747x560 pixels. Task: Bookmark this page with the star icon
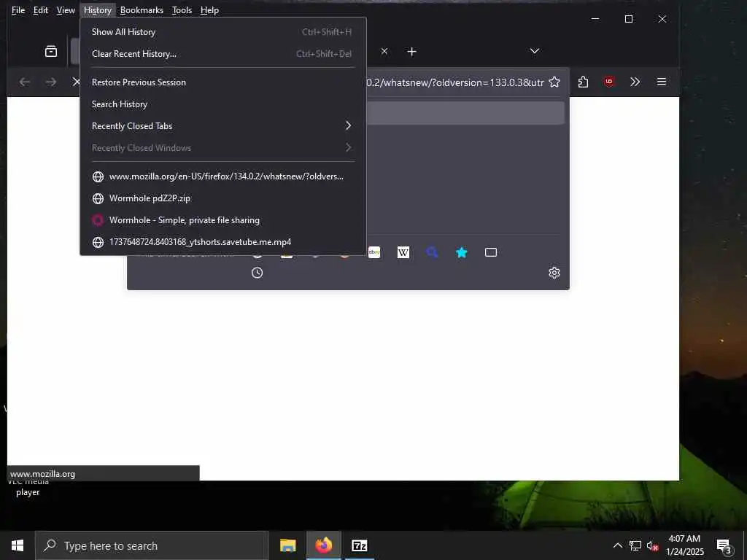click(x=554, y=82)
